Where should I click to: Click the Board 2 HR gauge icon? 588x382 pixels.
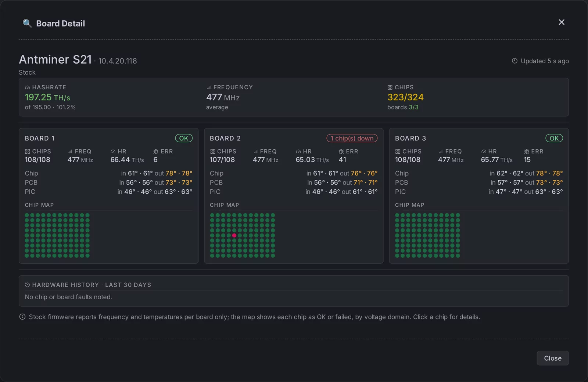pos(298,151)
